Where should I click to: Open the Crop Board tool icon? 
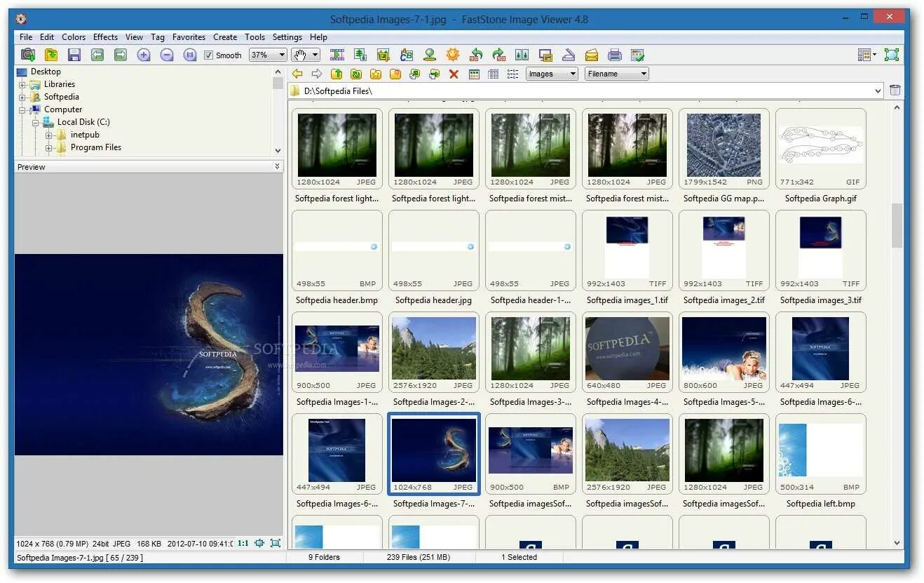coord(383,55)
